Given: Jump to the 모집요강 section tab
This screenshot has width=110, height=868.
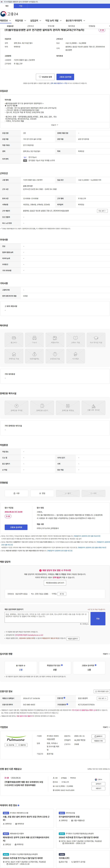Looking at the screenshot, I should point(10,26).
